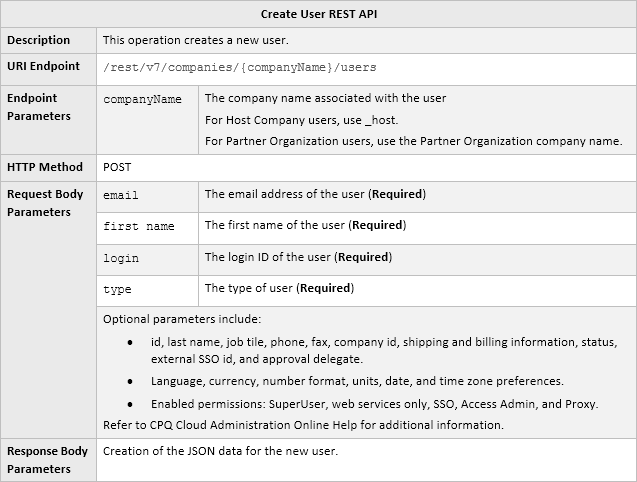Click the /rest/v7/companies/{companyName}/users endpoint path
Image resolution: width=637 pixels, height=482 pixels.
click(240, 68)
